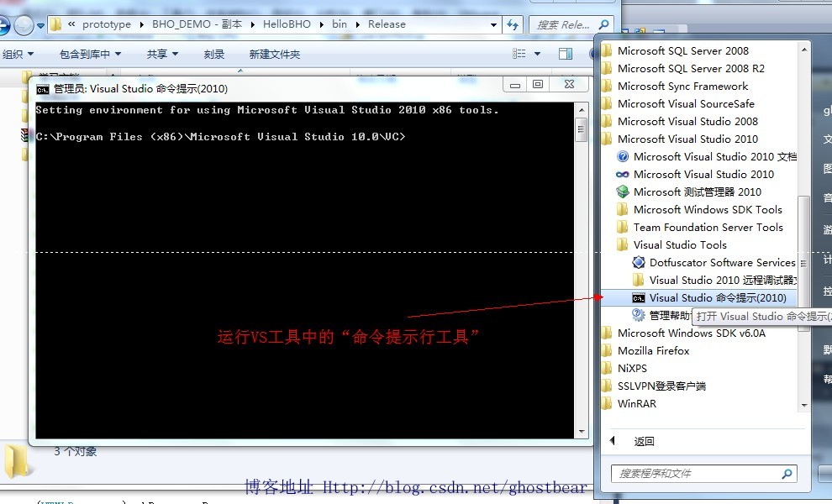The image size is (832, 504).
Task: Click the Explorer back navigation button
Action: [x=3, y=24]
